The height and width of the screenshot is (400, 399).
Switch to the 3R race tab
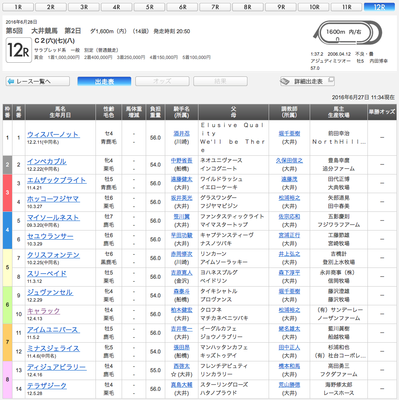(84, 7)
